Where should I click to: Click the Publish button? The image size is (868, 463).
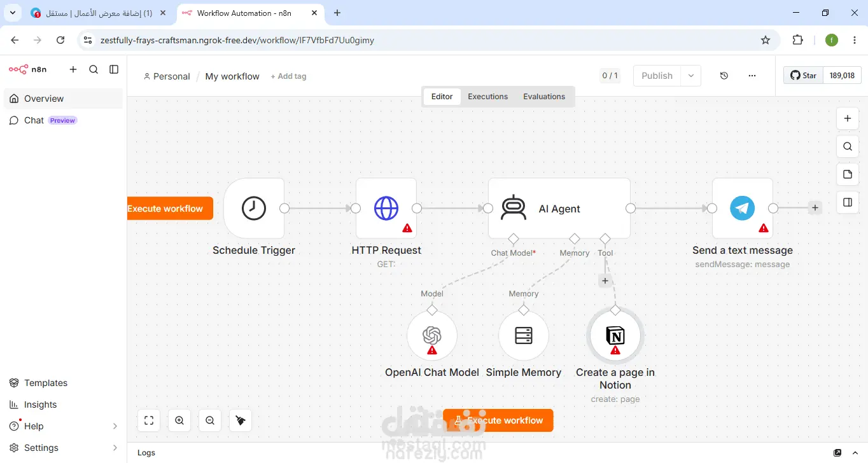(x=657, y=76)
